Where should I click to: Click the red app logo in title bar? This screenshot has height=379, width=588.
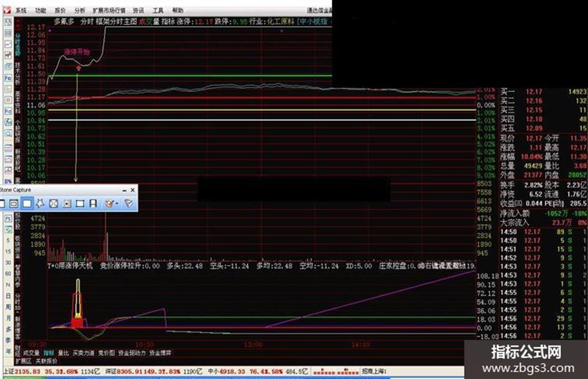[x=7, y=10]
